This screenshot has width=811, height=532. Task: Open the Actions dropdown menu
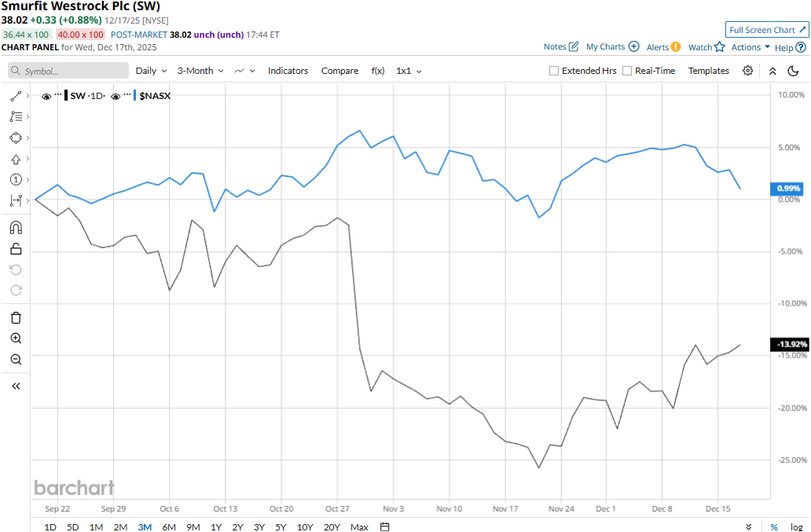[750, 47]
